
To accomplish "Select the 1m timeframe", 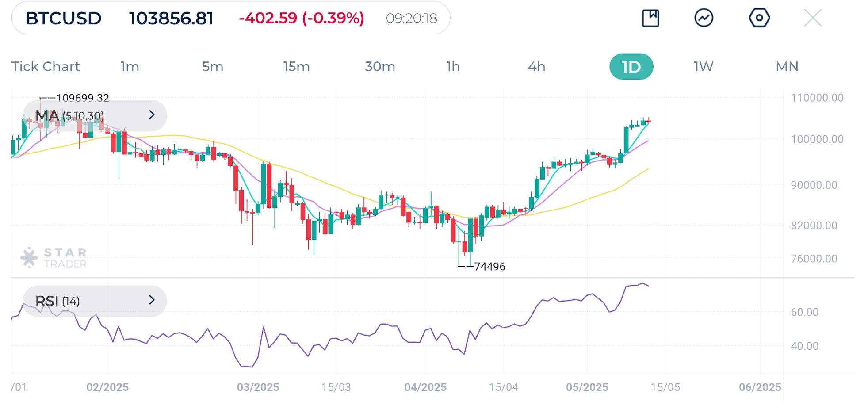I will click(130, 66).
